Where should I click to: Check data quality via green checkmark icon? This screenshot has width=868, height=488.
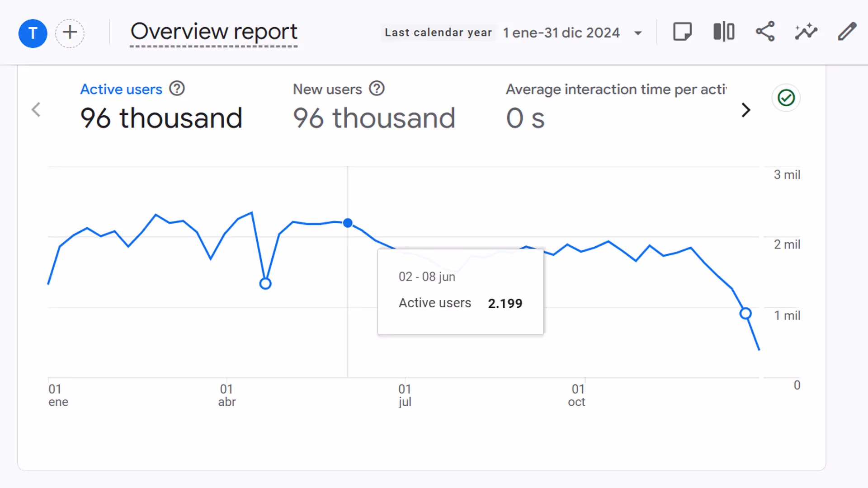(786, 98)
